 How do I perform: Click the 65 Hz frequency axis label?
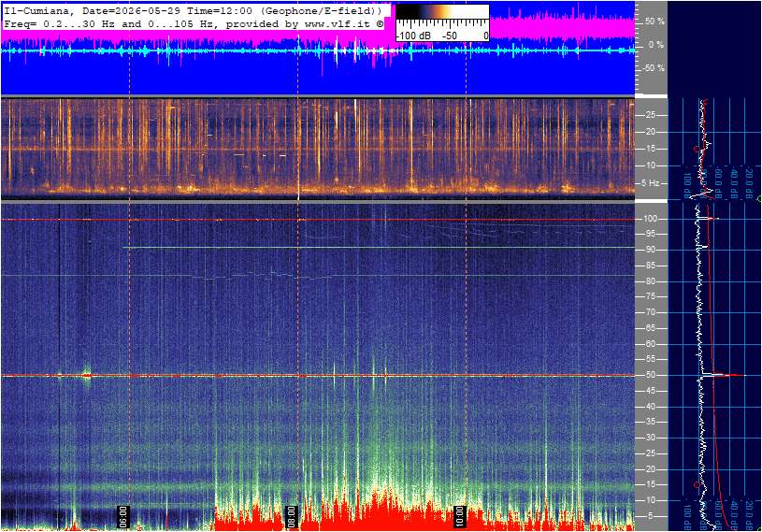click(650, 328)
